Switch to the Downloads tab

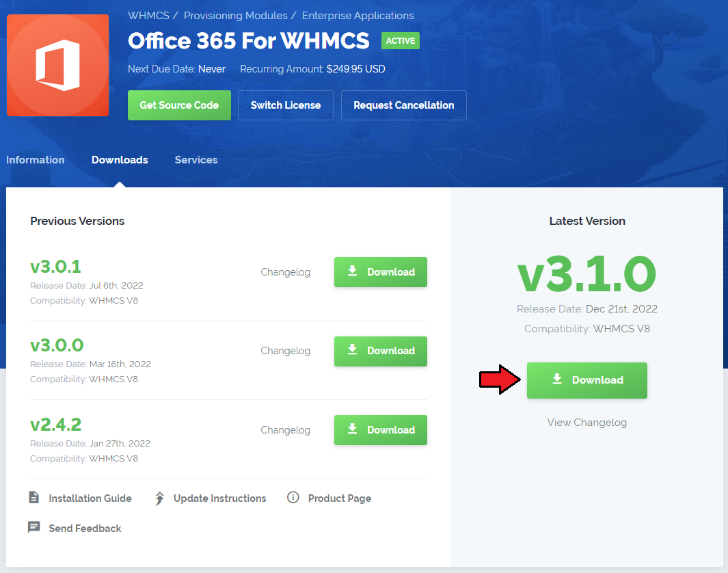click(x=120, y=160)
